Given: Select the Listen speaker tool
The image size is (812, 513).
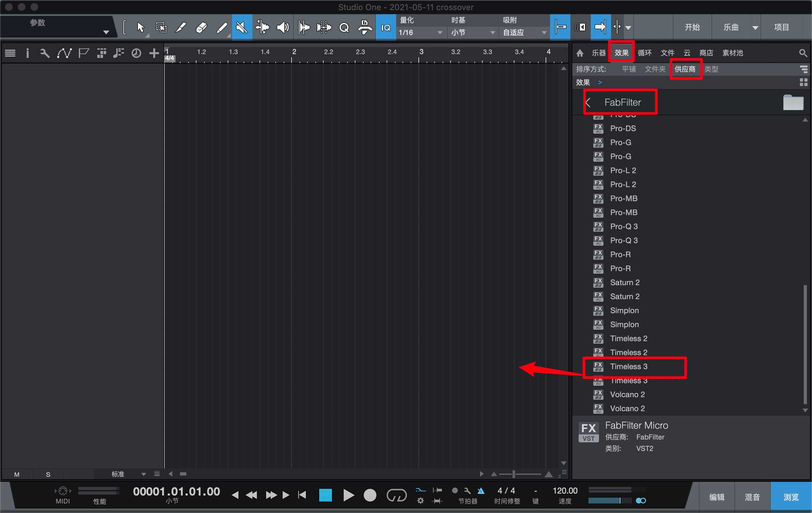Looking at the screenshot, I should (x=283, y=27).
